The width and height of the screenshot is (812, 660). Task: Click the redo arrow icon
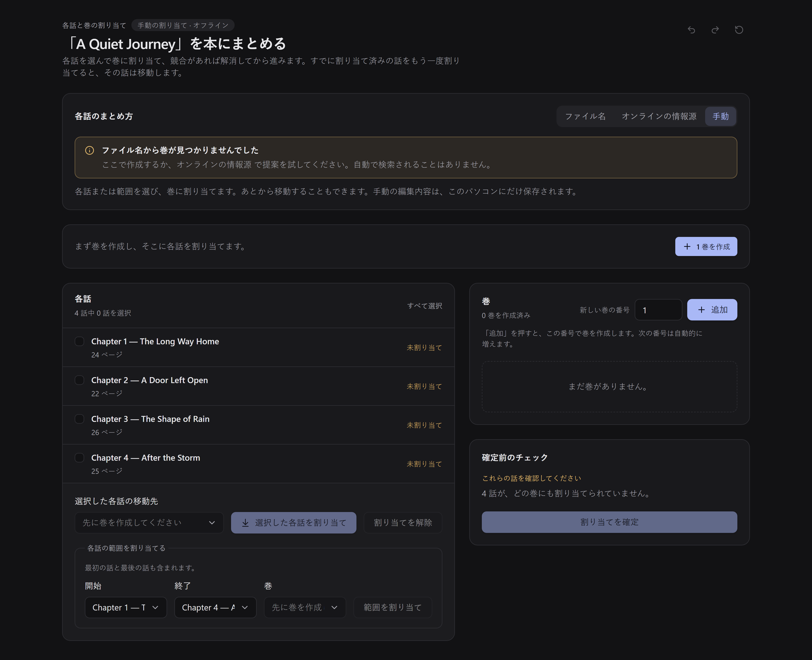click(715, 30)
